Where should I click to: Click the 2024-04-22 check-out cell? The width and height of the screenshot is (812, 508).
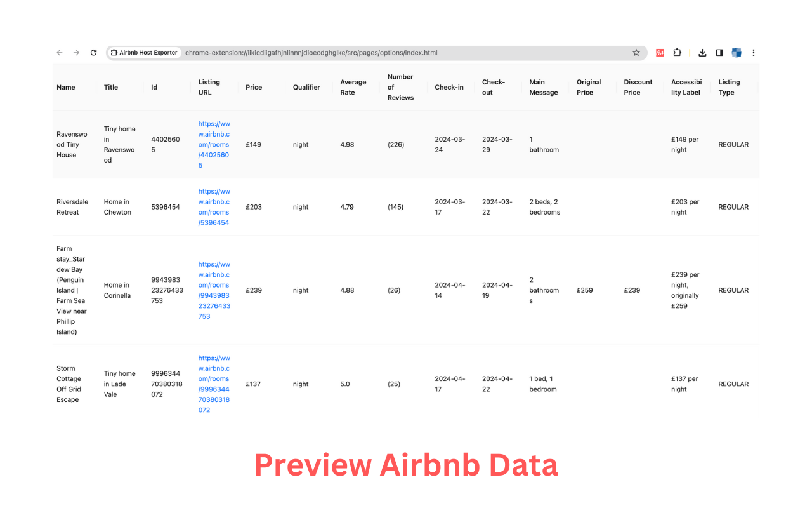click(497, 384)
